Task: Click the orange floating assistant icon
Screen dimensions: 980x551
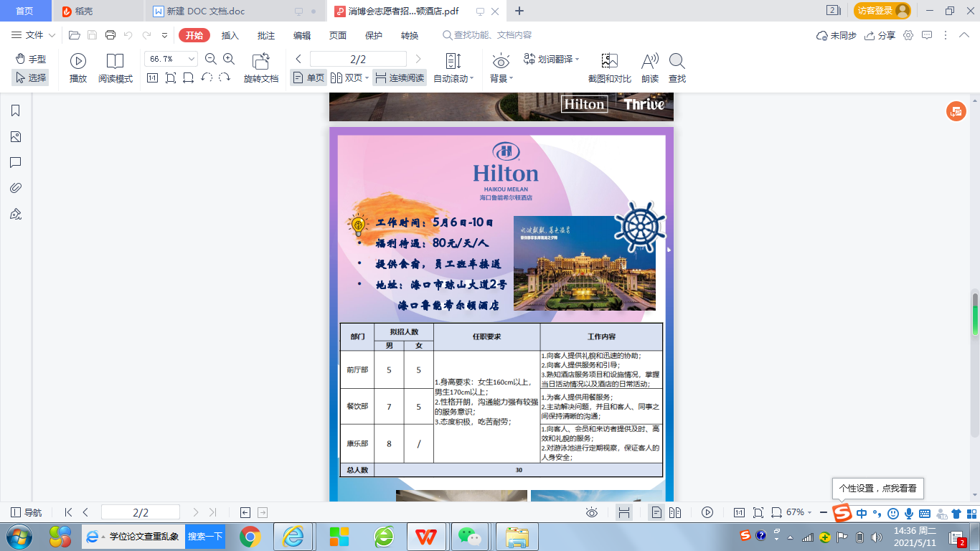Action: point(956,111)
